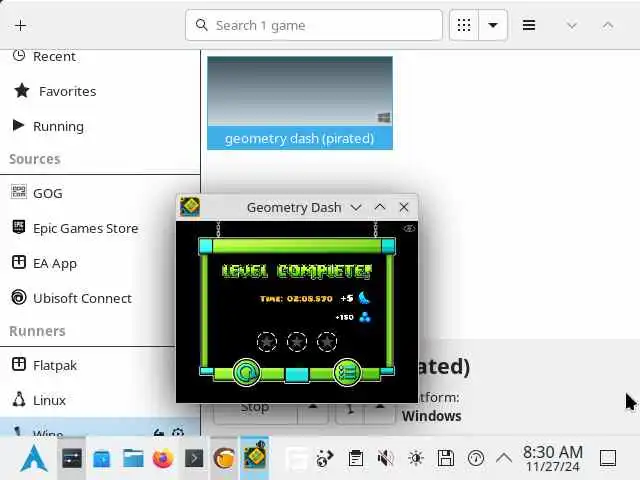640x480 pixels.
Task: Click the blue orbs reward icon
Action: (x=364, y=317)
